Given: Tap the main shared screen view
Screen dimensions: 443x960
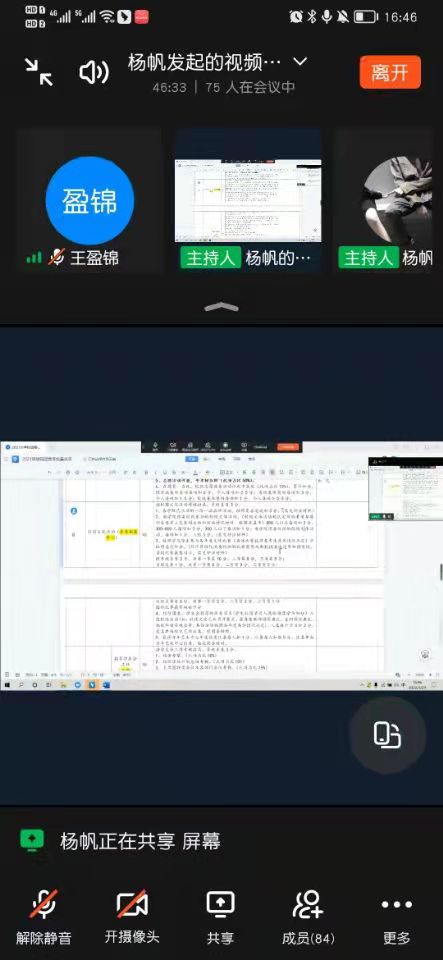Looking at the screenshot, I should pos(222,565).
